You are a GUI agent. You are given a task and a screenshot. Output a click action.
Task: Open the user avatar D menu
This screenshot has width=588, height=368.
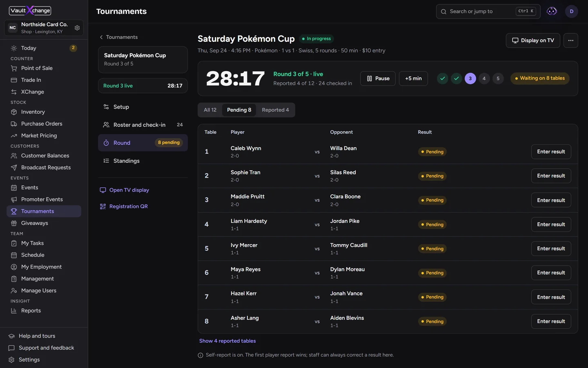pos(571,11)
